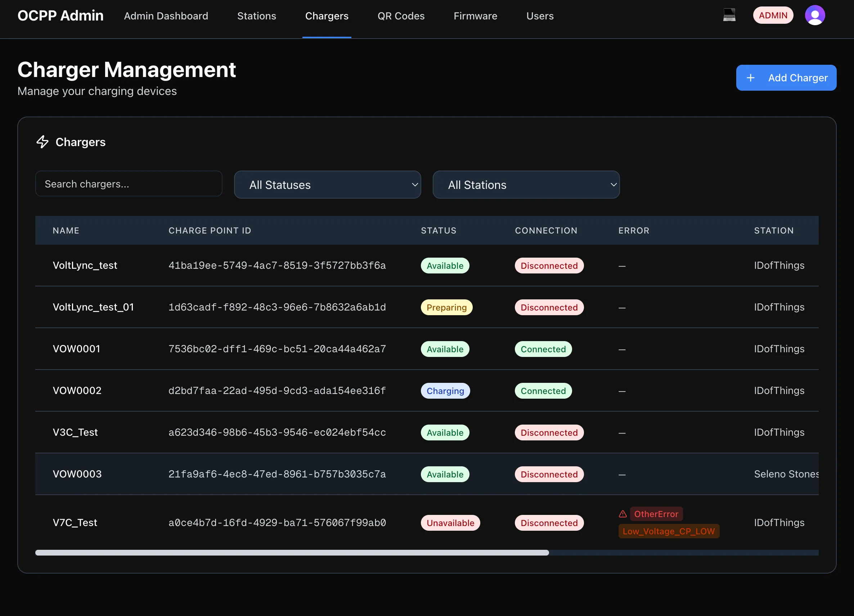The width and height of the screenshot is (854, 616).
Task: Click the Unavailable status badge
Action: [450, 523]
